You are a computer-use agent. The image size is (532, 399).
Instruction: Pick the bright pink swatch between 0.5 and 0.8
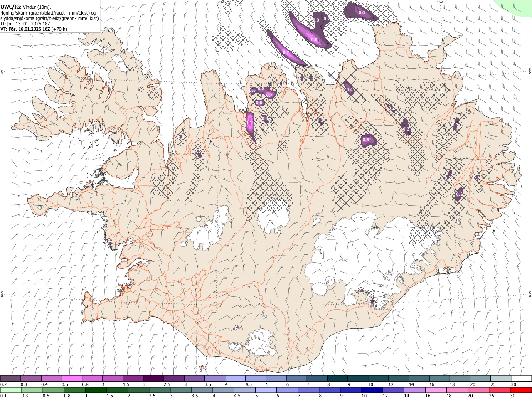[71, 379]
